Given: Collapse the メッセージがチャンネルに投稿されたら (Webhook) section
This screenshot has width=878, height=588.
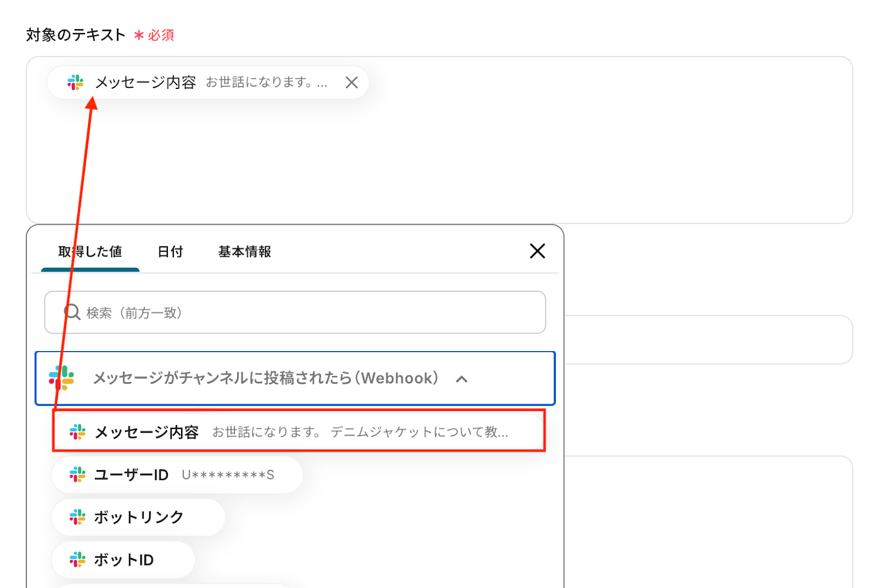Looking at the screenshot, I should click(x=462, y=379).
